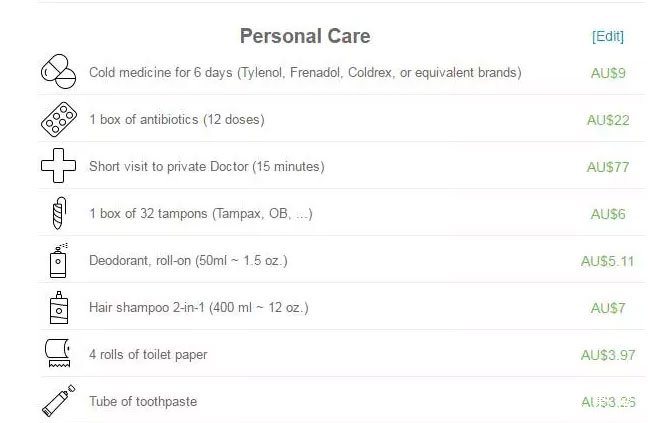
Task: Click the AU$5.11 deodorant price
Action: point(607,261)
